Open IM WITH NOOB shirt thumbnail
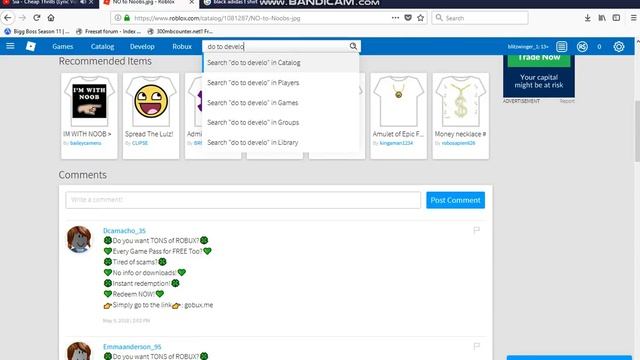This screenshot has width=640, height=360. click(89, 101)
